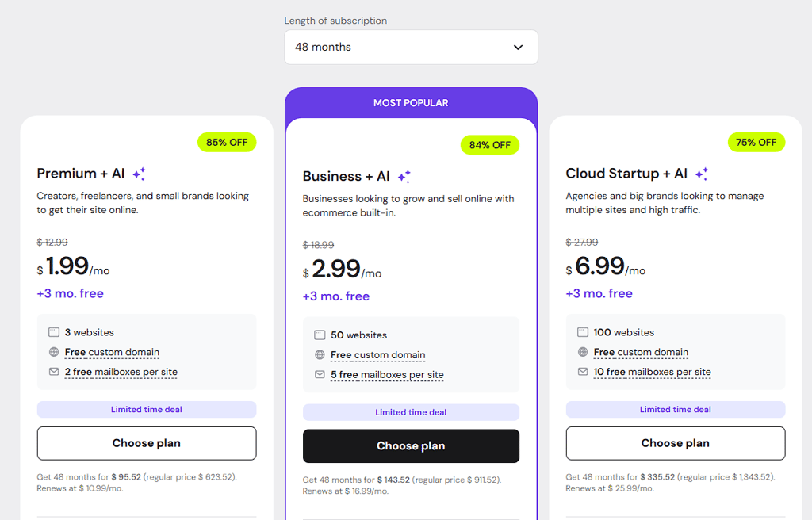Choose the Cloud Startup + AI plan
Viewport: 812px width, 520px height.
point(676,443)
